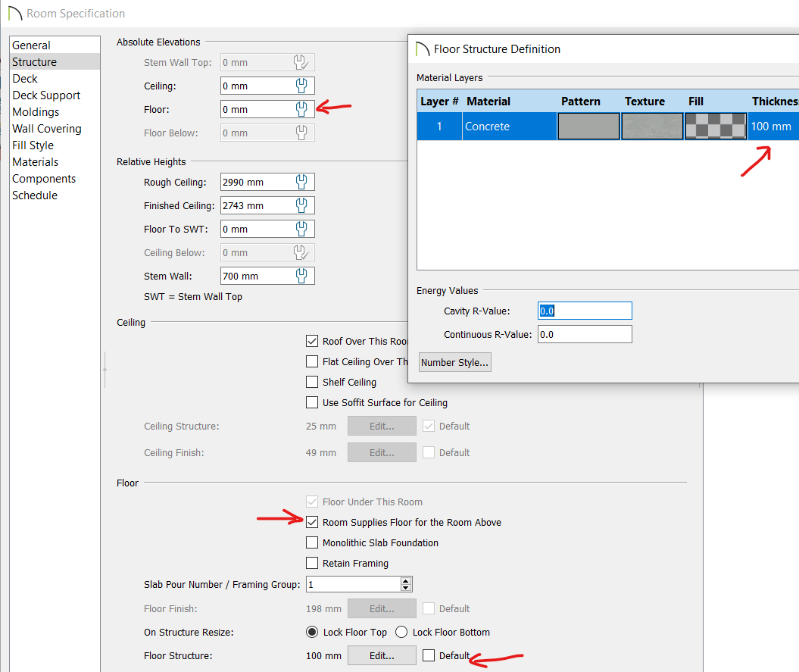The image size is (799, 672).
Task: Check Default box for Ceiling Finish
Action: (x=429, y=452)
